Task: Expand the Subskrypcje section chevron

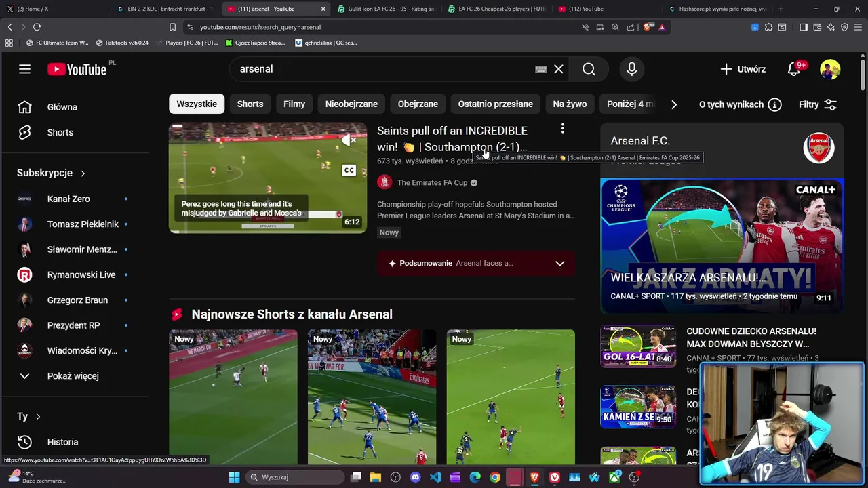Action: pyautogui.click(x=83, y=174)
